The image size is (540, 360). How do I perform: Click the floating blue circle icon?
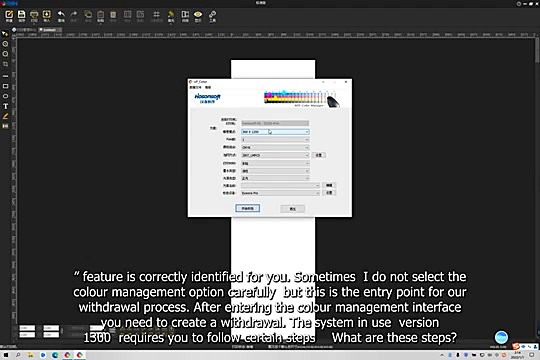501,337
